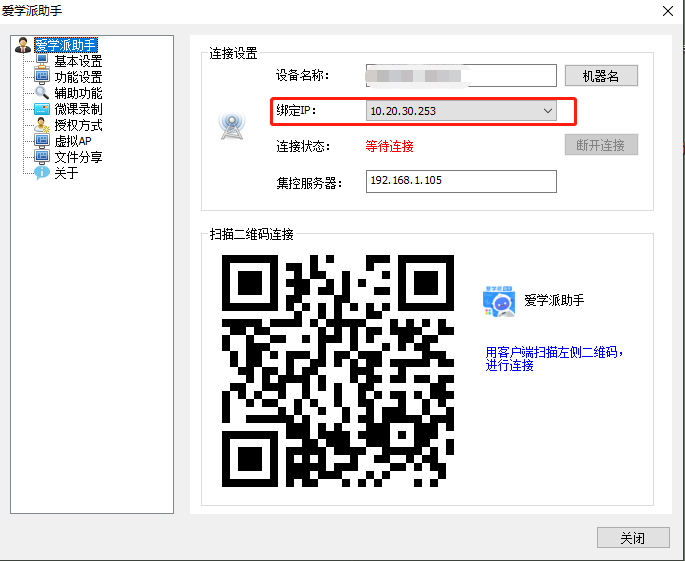Click the 连接状态 label
Image resolution: width=685 pixels, height=561 pixels.
302,146
